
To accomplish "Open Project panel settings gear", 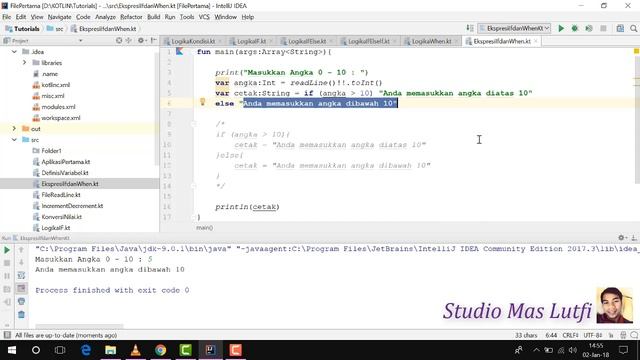I will click(141, 40).
